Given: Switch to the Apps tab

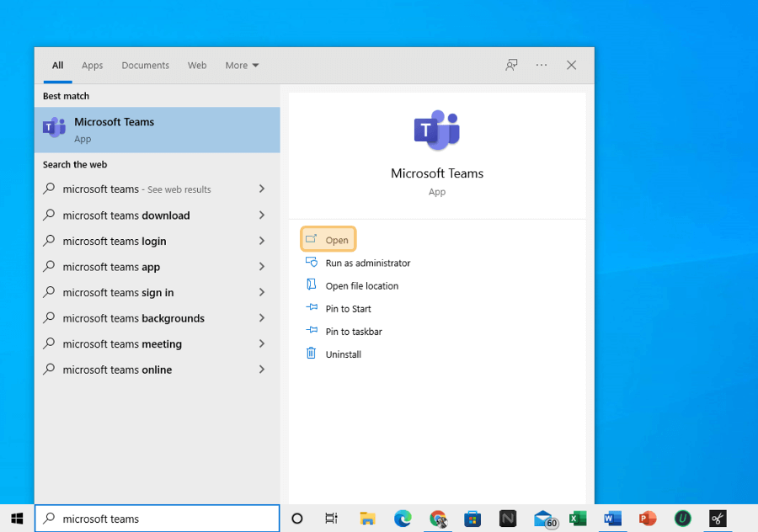Looking at the screenshot, I should (x=93, y=65).
